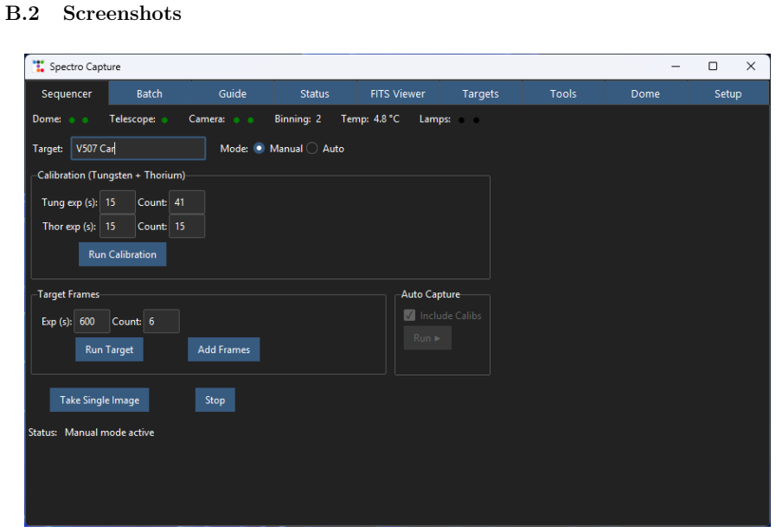Image resolution: width=776 pixels, height=532 pixels.
Task: Click the Stop button
Action: tap(215, 400)
